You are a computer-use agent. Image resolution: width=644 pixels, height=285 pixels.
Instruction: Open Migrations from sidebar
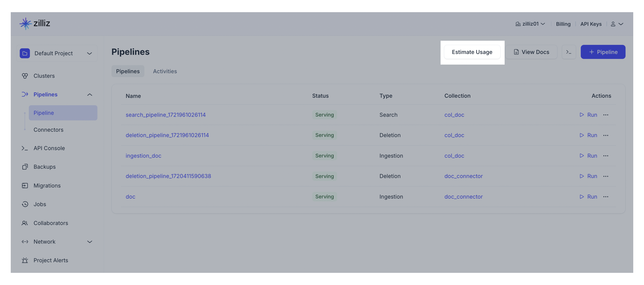(47, 185)
